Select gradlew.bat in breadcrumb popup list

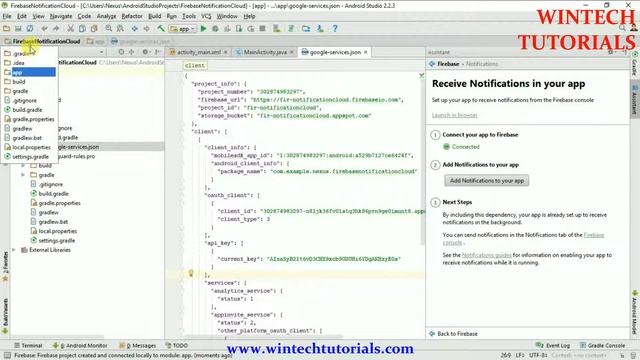tap(29, 138)
